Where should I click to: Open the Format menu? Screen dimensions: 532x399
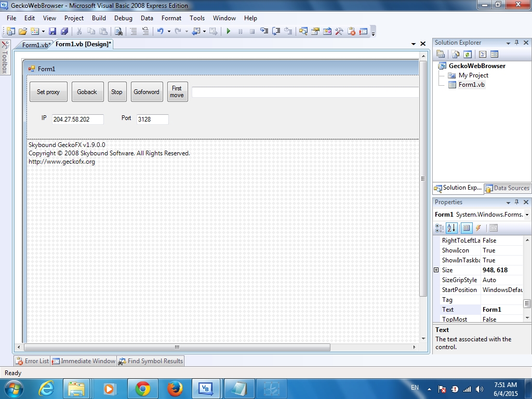coord(171,18)
